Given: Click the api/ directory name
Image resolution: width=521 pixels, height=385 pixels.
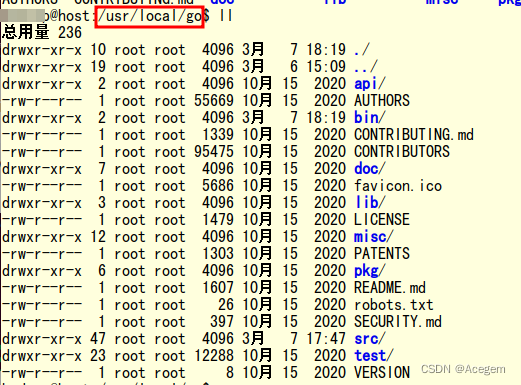Looking at the screenshot, I should coord(370,84).
